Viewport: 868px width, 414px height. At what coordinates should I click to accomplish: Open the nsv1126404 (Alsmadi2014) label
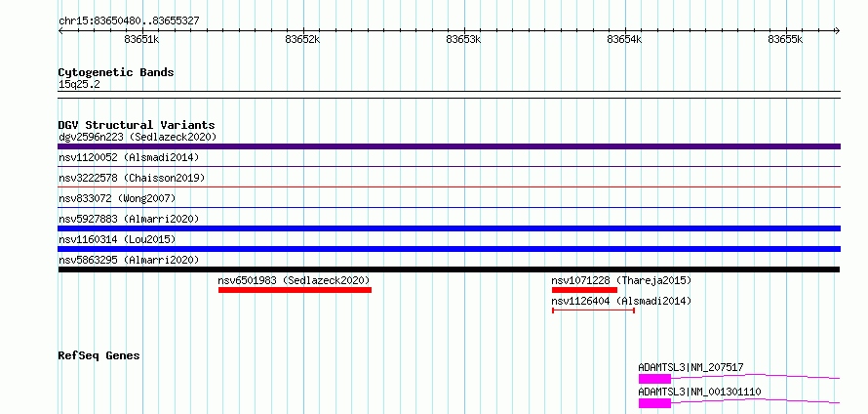(x=621, y=301)
